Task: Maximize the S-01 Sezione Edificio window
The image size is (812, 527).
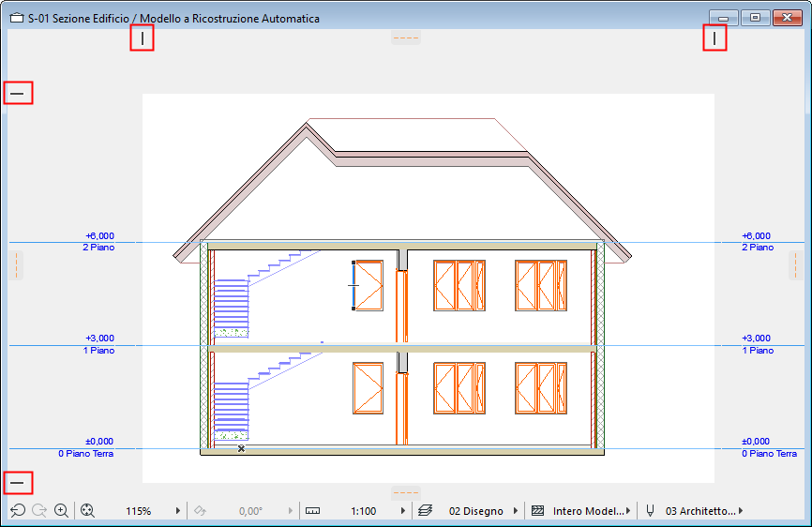Action: coord(755,17)
